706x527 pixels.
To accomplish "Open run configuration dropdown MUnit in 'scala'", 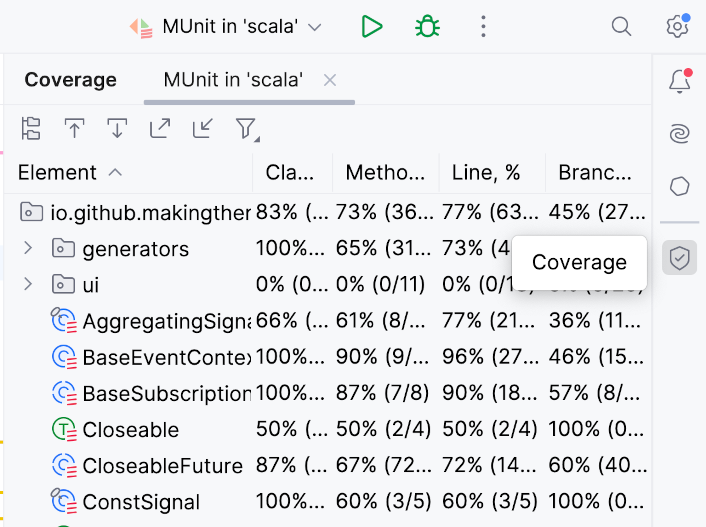I will (x=227, y=27).
